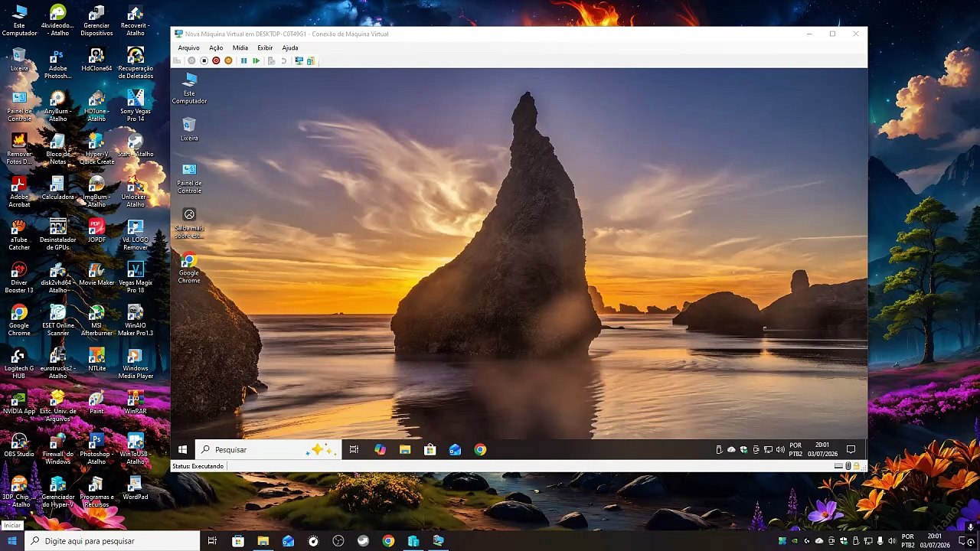
Task: Open the Exibir menu
Action: coord(265,47)
